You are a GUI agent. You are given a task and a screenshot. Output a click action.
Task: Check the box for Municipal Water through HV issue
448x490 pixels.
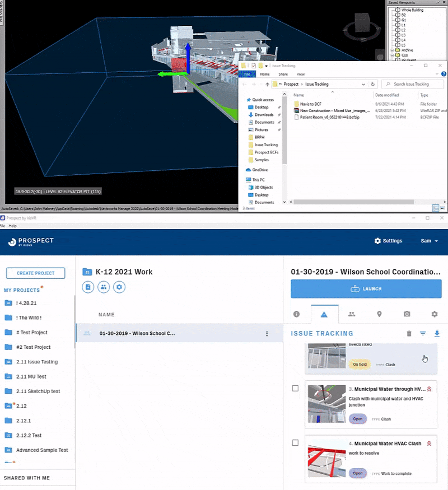tap(295, 389)
